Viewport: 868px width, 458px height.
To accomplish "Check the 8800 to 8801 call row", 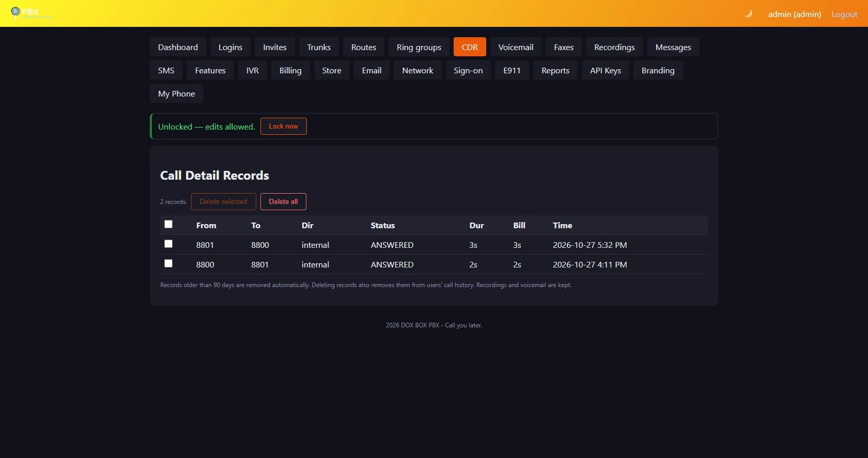I will tap(168, 263).
